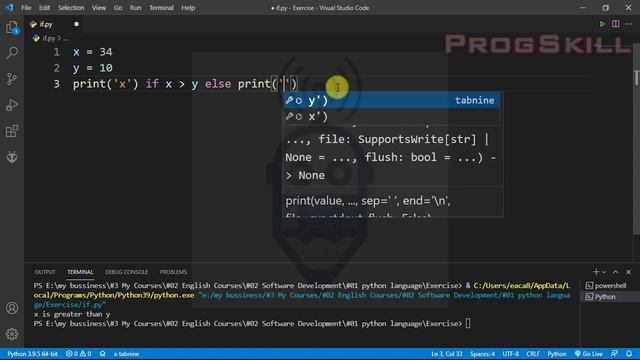The width and height of the screenshot is (640, 360).
Task: Open the Terminal menu
Action: (161, 8)
